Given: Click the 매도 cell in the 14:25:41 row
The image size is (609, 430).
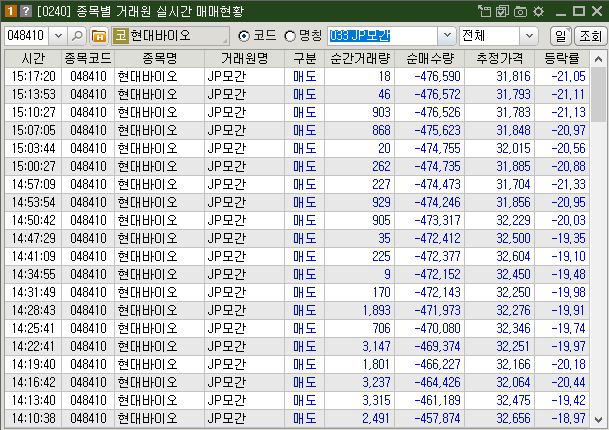Looking at the screenshot, I should (x=305, y=329).
